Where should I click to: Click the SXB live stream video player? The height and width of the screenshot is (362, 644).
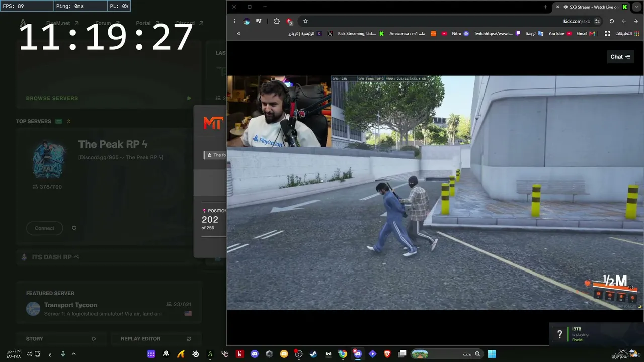coord(435,193)
